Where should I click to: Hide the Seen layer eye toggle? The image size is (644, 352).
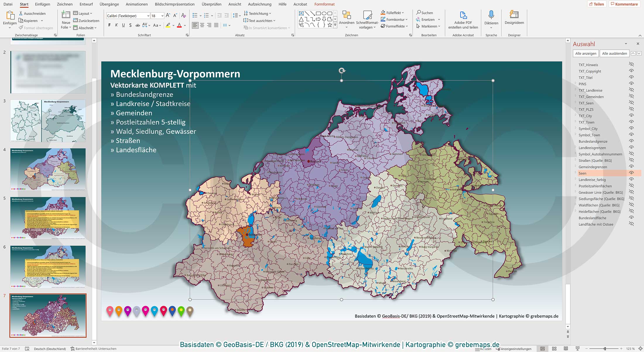632,173
